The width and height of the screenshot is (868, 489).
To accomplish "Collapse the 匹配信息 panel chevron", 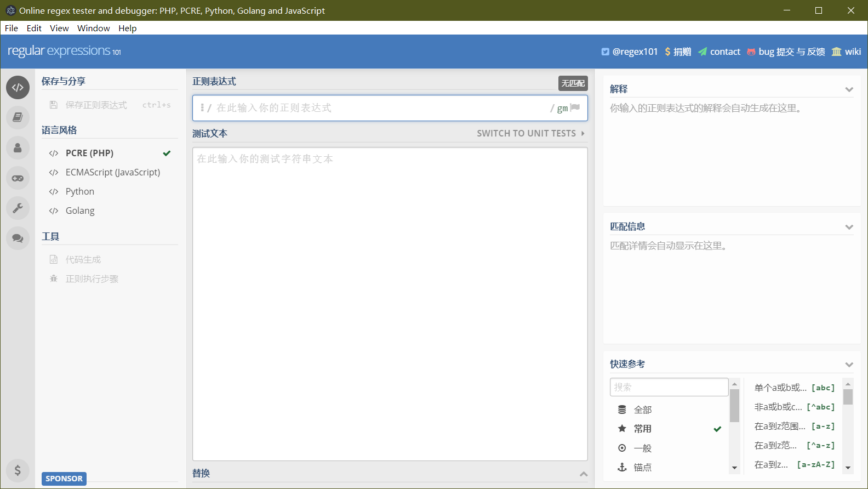I will pos(849,227).
